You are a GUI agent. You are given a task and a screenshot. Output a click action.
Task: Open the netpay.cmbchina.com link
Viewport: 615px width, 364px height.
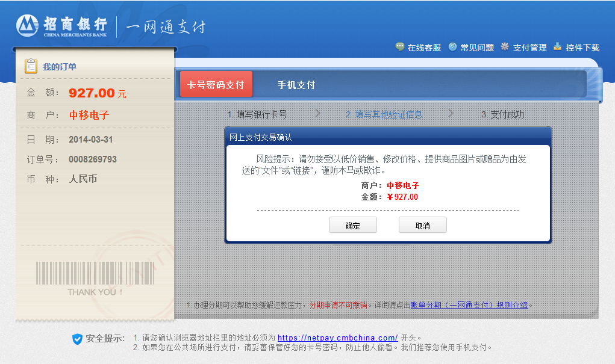pyautogui.click(x=338, y=338)
